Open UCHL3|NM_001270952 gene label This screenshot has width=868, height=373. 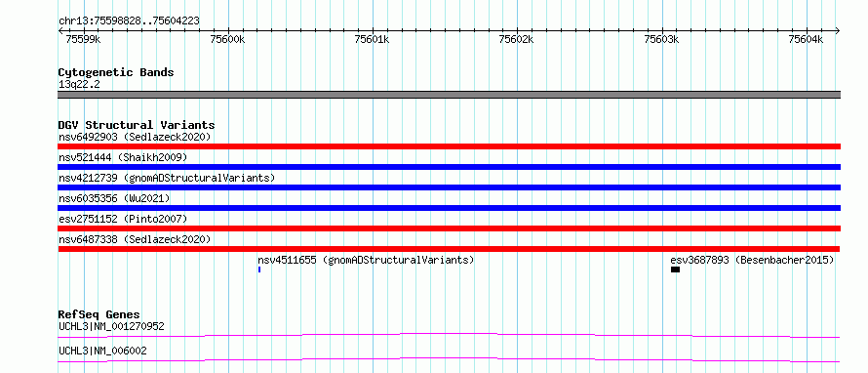(x=111, y=326)
